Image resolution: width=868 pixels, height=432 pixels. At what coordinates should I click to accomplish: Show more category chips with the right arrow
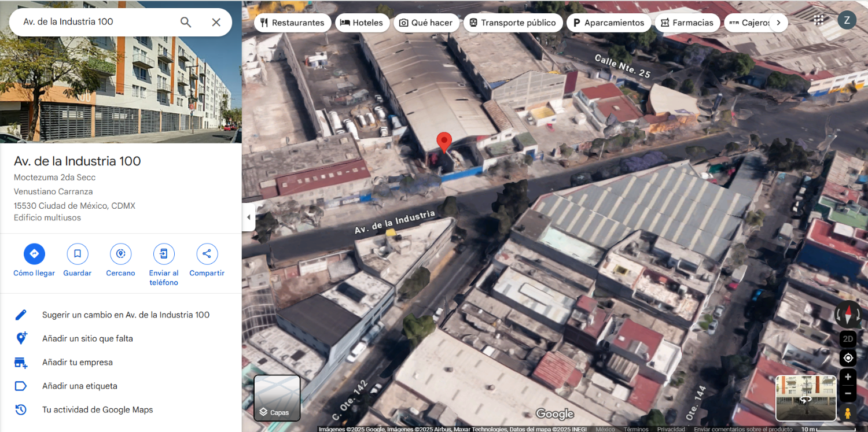tap(779, 23)
